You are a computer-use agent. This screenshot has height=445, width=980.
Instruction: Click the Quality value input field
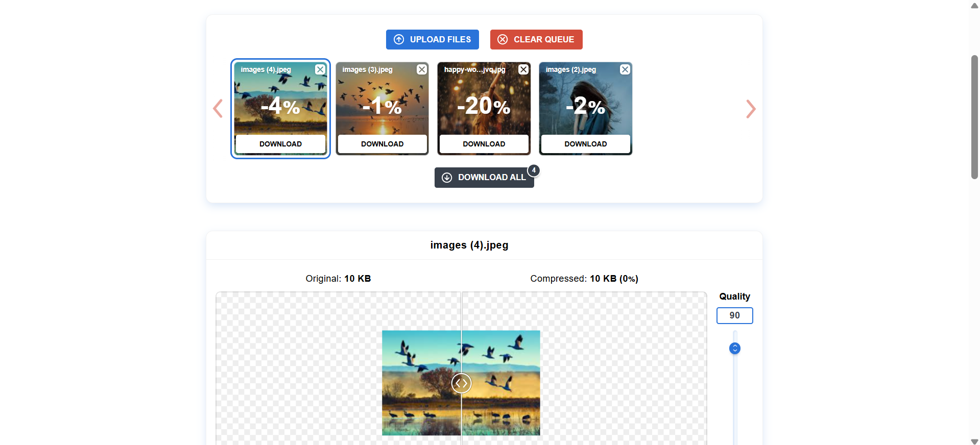(x=734, y=315)
